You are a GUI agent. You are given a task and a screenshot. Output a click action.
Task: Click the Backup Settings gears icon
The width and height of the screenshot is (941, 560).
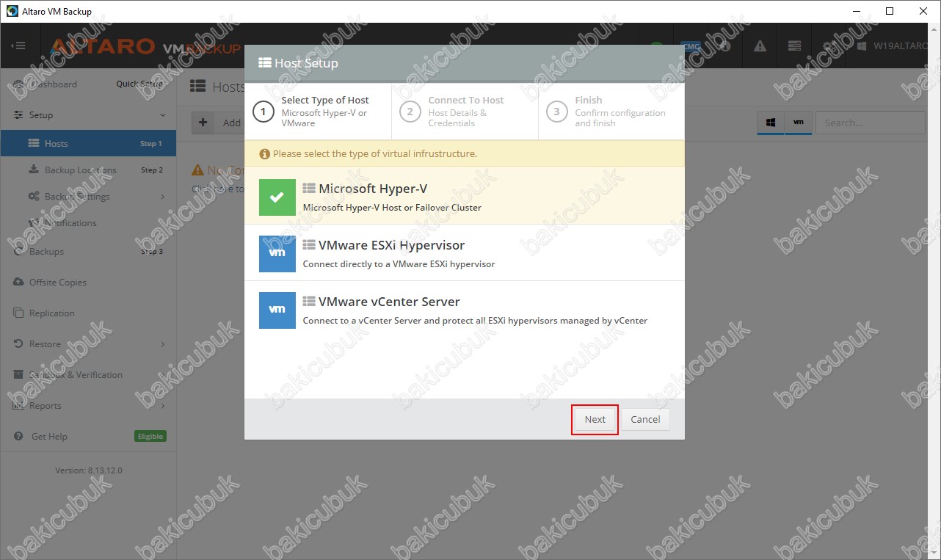point(34,197)
